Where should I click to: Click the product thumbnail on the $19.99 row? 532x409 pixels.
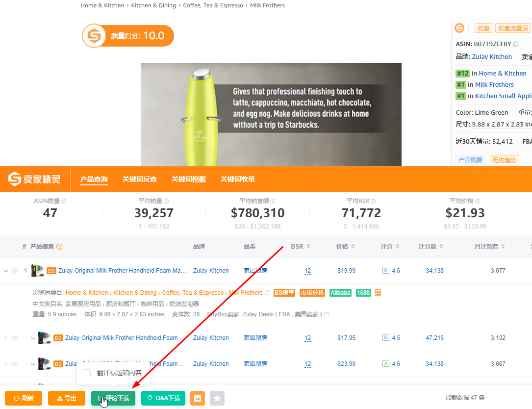click(37, 271)
